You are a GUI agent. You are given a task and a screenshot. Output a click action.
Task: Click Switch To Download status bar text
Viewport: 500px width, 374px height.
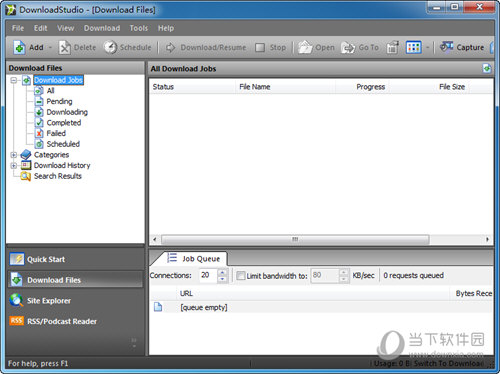click(x=449, y=363)
